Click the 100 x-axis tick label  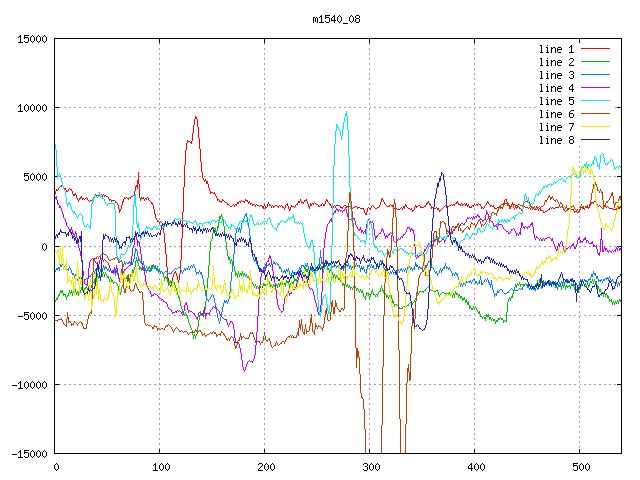[160, 467]
